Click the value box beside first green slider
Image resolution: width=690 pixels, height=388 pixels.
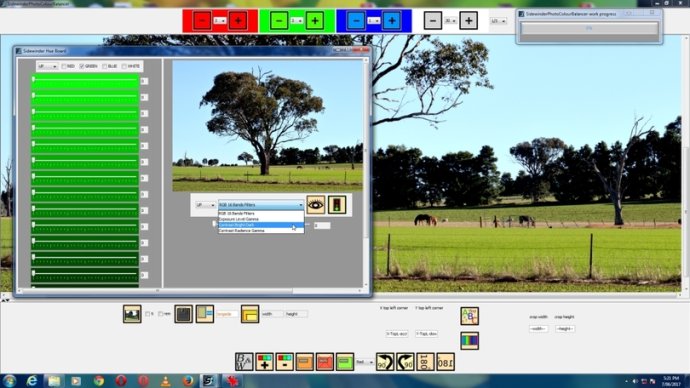[x=144, y=81]
